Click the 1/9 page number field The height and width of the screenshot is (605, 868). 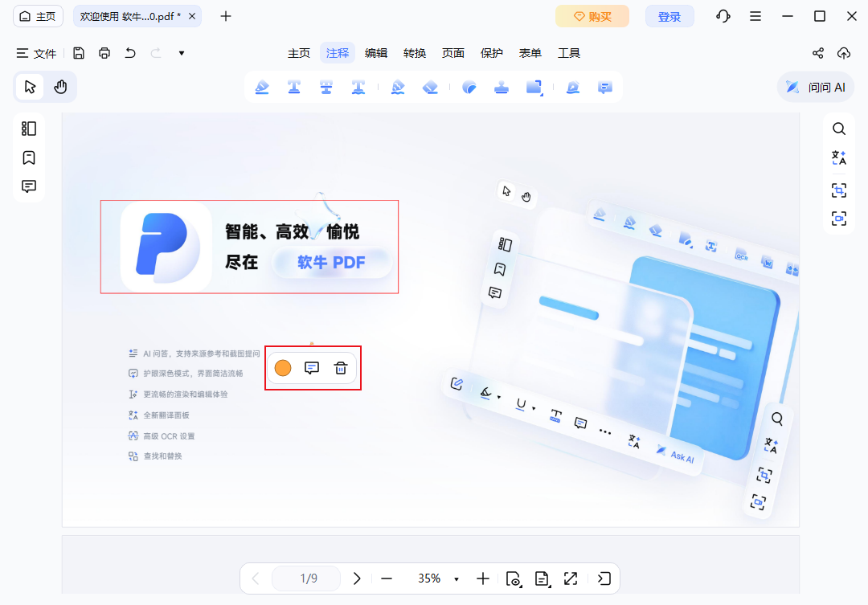pyautogui.click(x=306, y=578)
